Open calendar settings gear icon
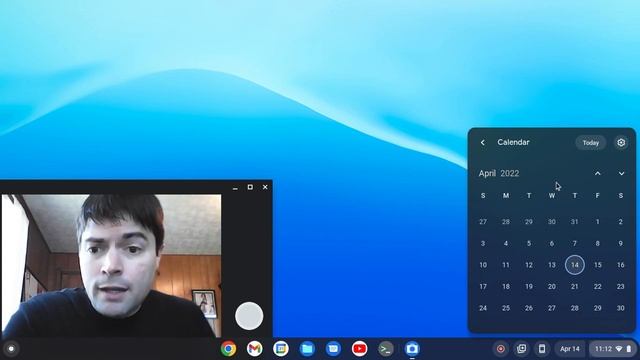This screenshot has height=360, width=640. 621,142
